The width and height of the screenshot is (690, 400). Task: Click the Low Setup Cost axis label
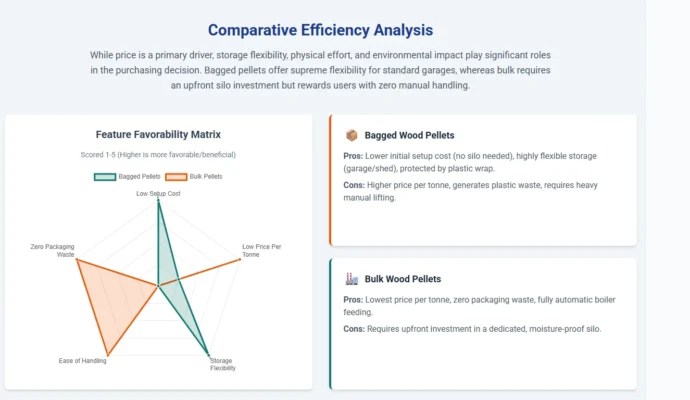158,193
